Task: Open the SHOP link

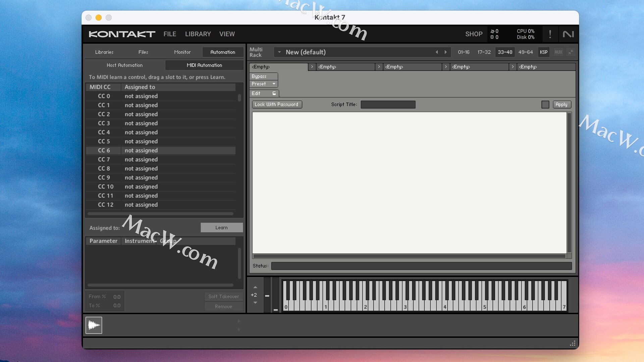Action: point(474,34)
